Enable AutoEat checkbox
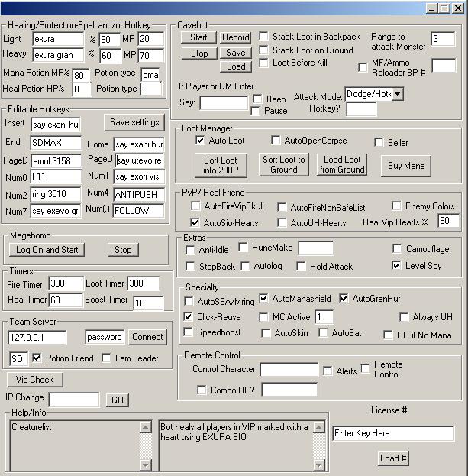The height and width of the screenshot is (476, 468). [x=323, y=332]
